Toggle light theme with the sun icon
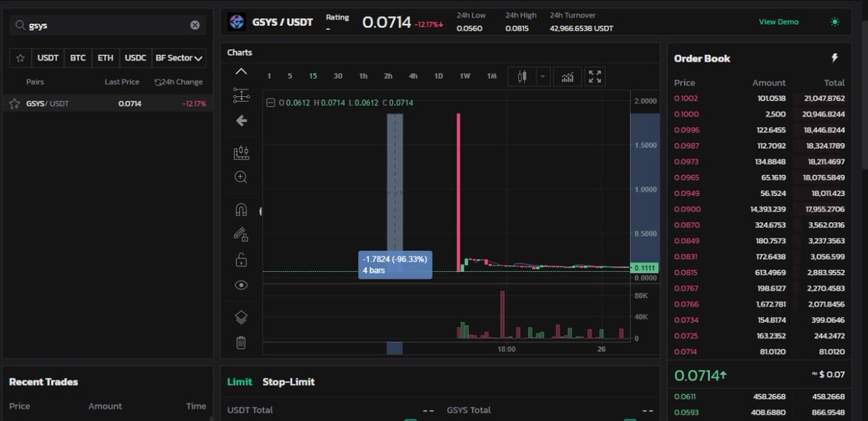Viewport: 868px width, 421px height. (835, 22)
